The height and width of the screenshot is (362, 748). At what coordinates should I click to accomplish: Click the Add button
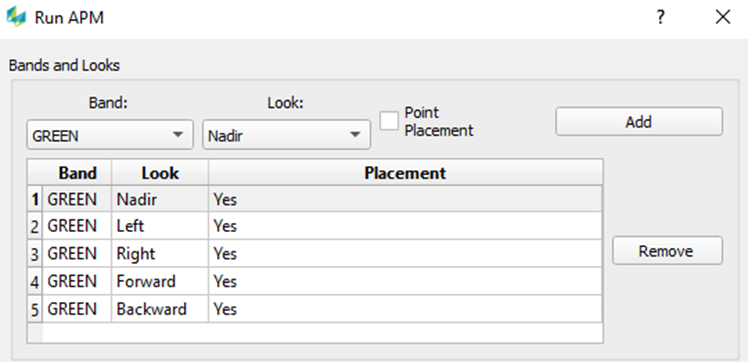pos(639,122)
